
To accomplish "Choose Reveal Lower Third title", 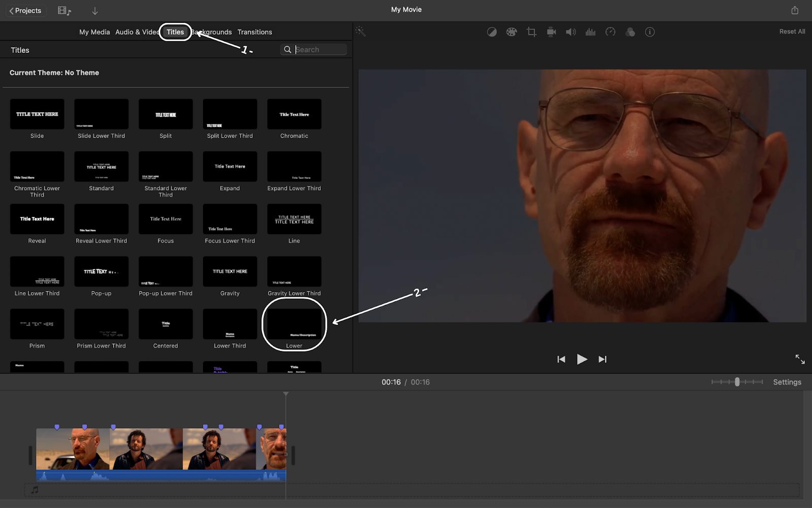I will [101, 219].
